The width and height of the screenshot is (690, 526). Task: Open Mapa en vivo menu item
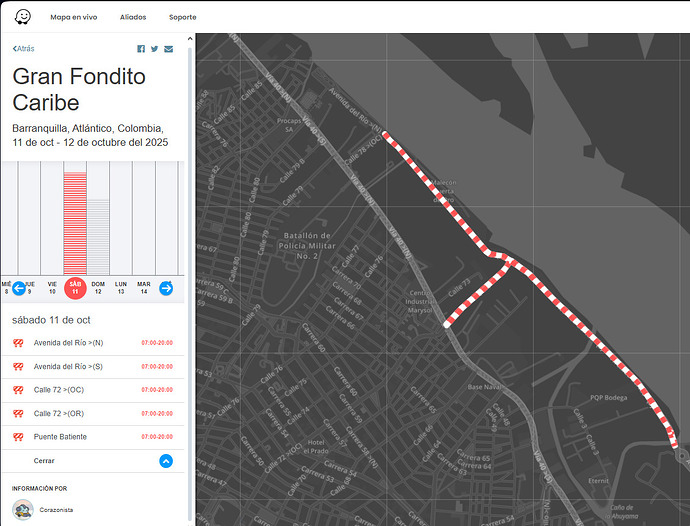tap(72, 17)
